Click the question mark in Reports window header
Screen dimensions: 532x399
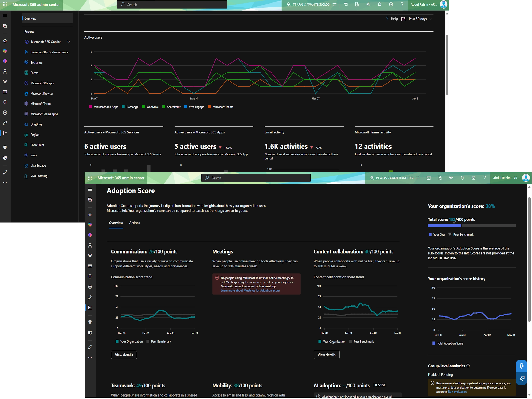click(402, 5)
